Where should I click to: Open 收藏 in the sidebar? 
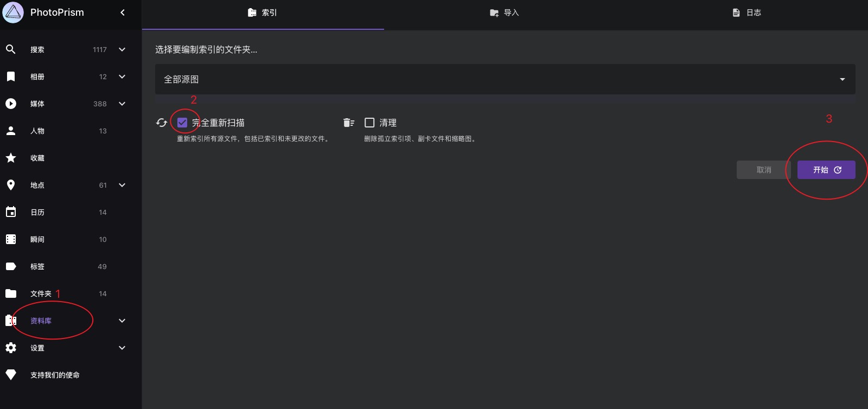(x=37, y=158)
